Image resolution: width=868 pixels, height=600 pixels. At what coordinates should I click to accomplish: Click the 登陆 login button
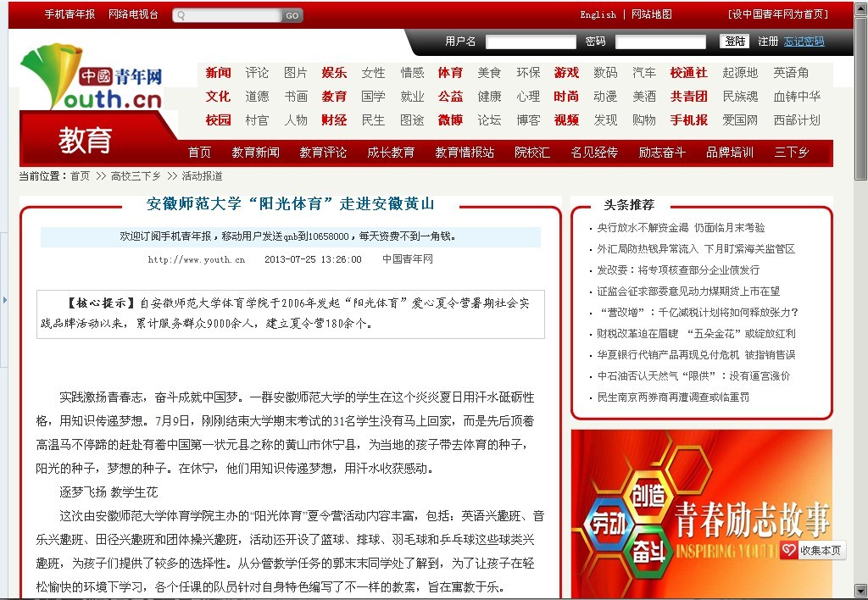tap(735, 42)
